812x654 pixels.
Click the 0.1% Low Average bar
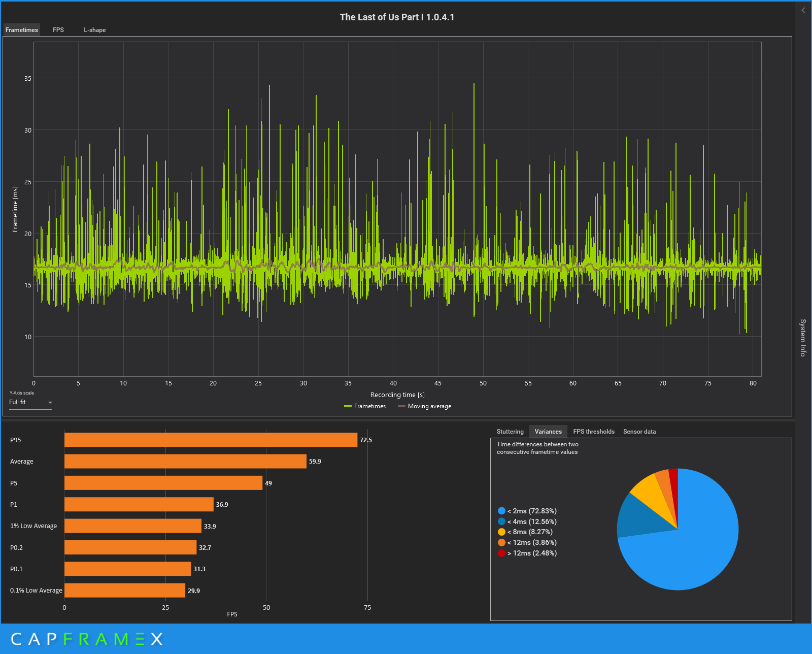125,591
